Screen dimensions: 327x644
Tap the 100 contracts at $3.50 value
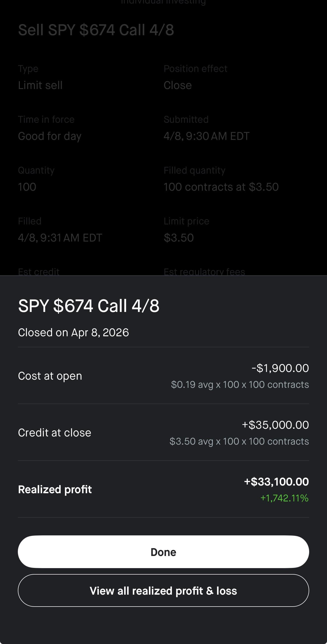click(x=221, y=187)
